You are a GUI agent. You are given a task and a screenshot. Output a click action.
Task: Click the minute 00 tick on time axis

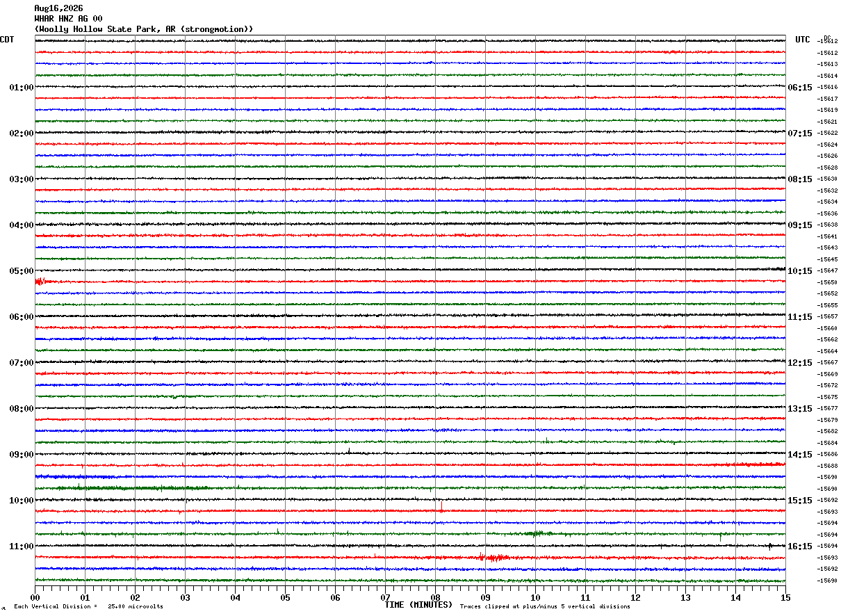click(x=35, y=598)
